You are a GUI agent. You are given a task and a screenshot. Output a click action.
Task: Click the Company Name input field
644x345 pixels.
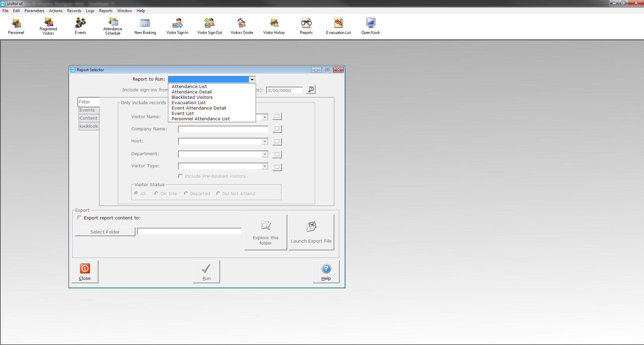pos(223,129)
